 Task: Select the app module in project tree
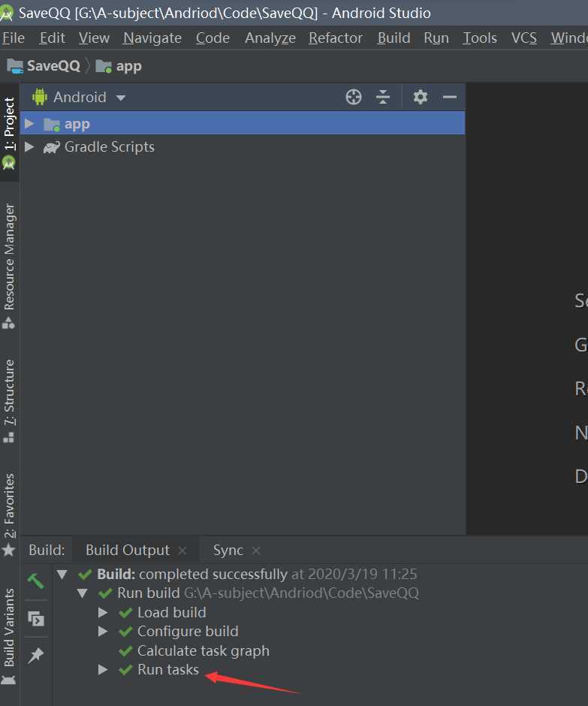[243, 123]
